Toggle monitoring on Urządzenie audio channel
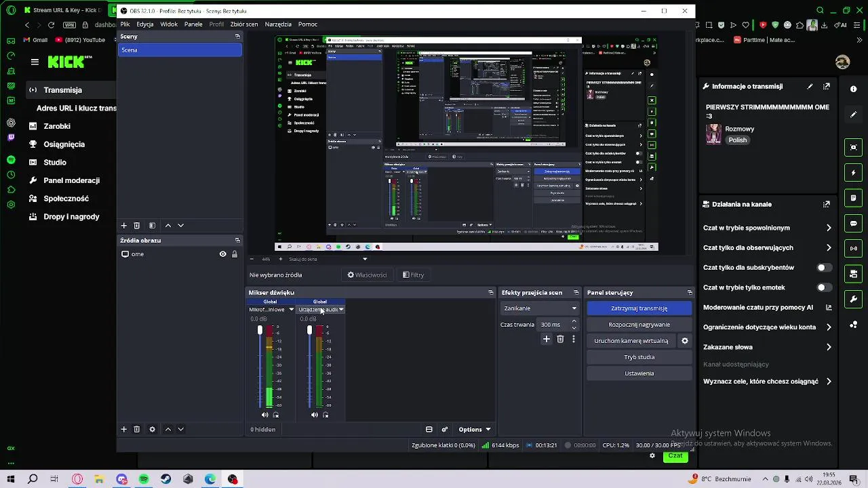868x488 pixels. point(325,415)
